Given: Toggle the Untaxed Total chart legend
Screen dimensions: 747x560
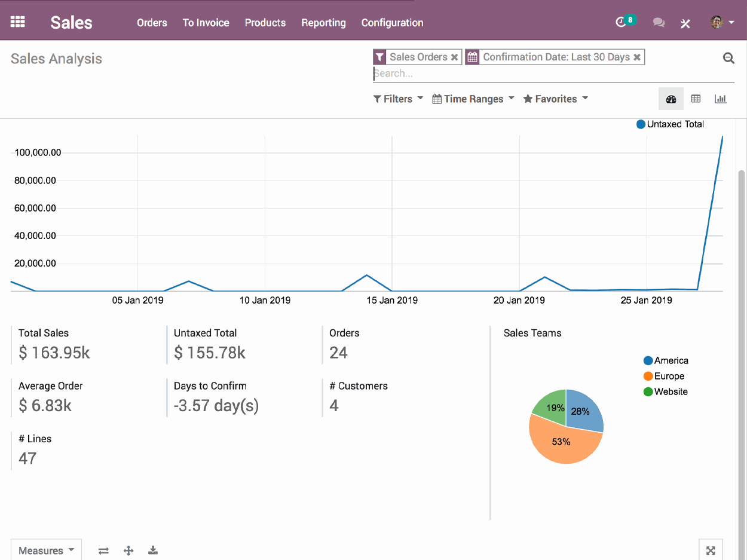Looking at the screenshot, I should tap(670, 124).
